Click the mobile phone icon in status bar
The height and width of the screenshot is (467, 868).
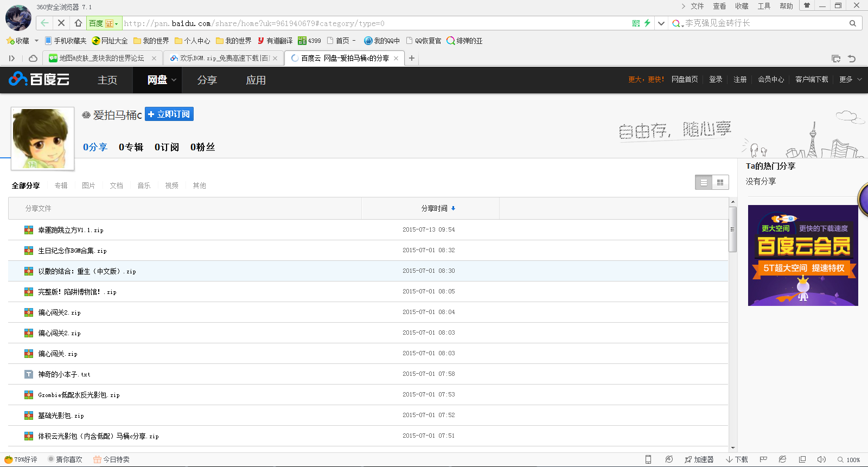pyautogui.click(x=648, y=459)
